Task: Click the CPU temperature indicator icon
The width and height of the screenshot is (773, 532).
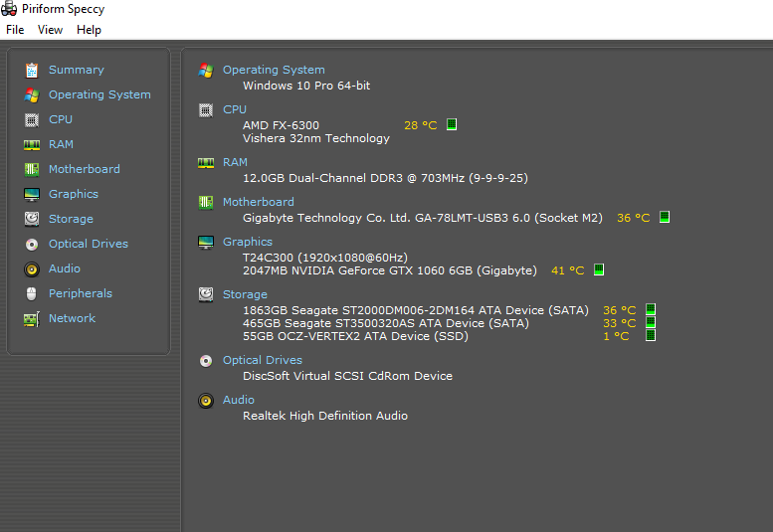Action: pyautogui.click(x=452, y=124)
